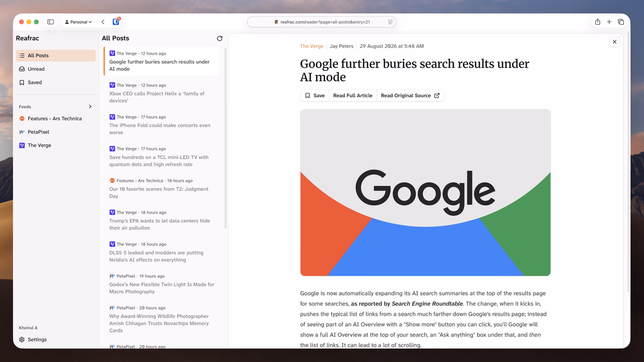The height and width of the screenshot is (362, 644).
Task: Go back with the browser back chevron
Action: coord(103,22)
